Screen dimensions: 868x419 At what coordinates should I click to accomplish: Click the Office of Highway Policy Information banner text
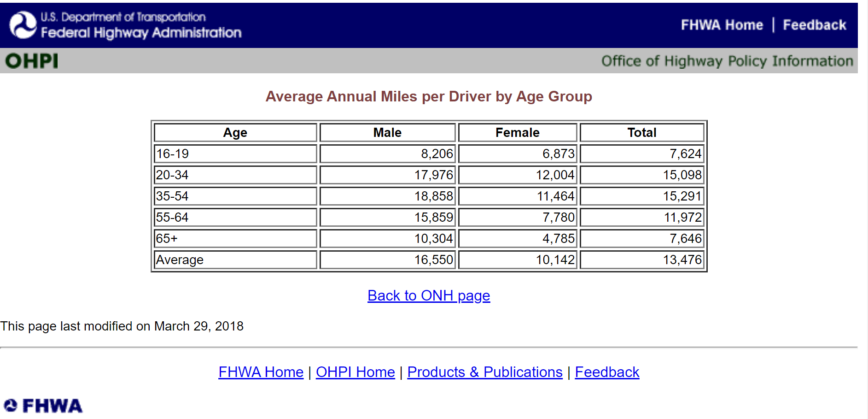(727, 61)
